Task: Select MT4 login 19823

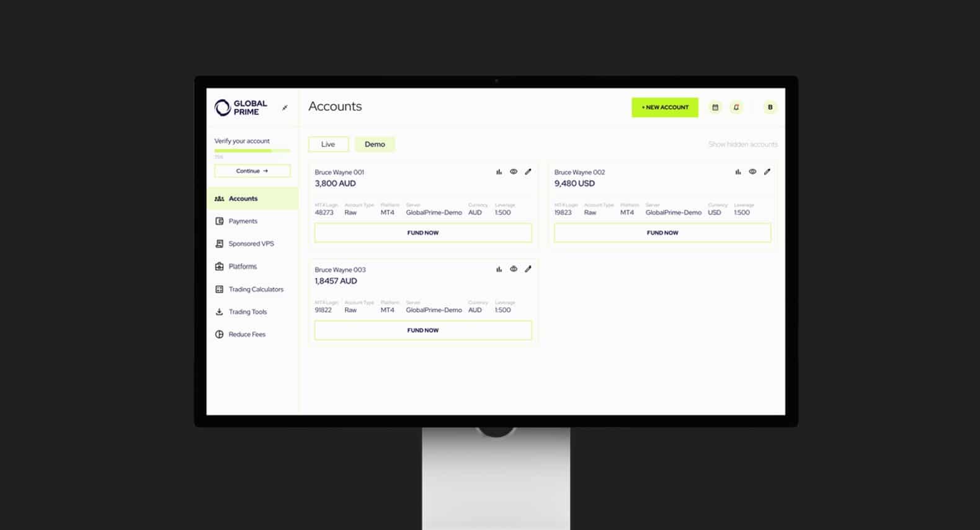Action: (563, 213)
